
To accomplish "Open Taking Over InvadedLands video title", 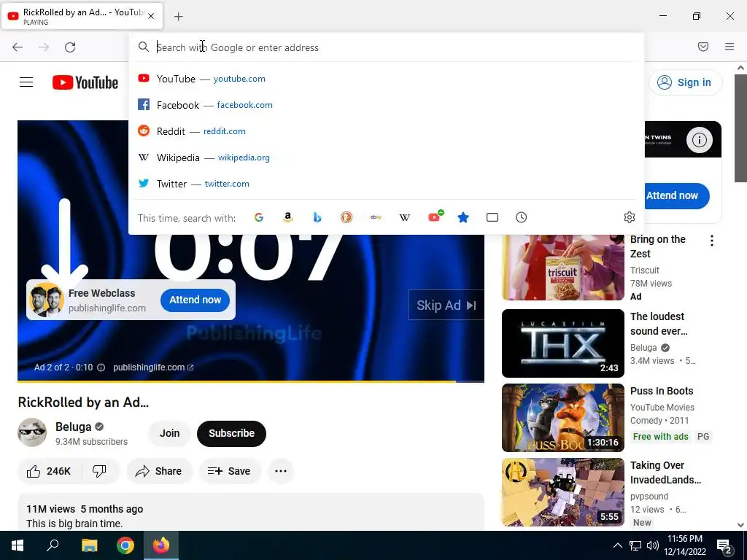I will click(x=665, y=472).
